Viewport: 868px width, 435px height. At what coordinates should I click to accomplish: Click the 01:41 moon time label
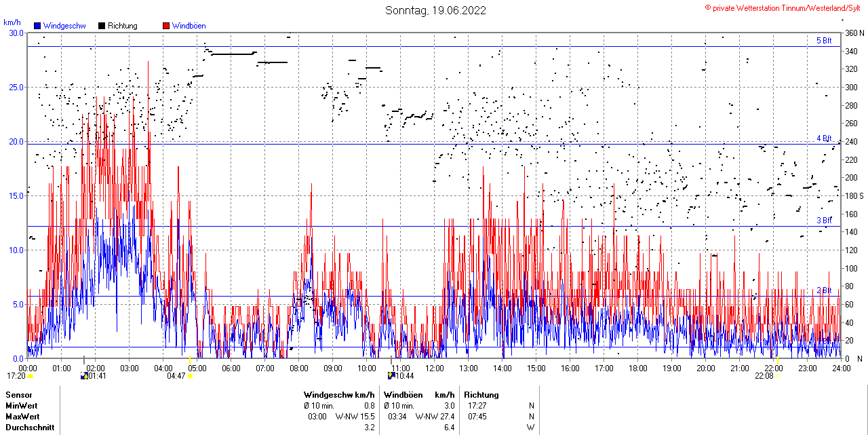coord(97,376)
